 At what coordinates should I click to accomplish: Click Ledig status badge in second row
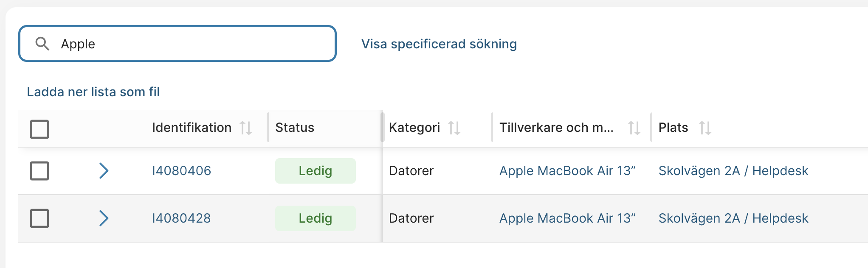pos(315,218)
